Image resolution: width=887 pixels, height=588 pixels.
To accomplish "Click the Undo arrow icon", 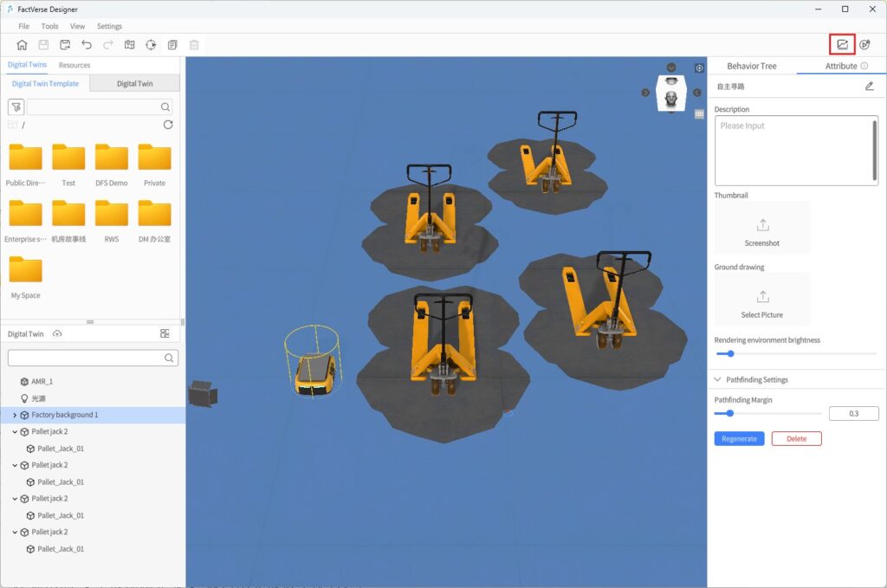I will point(87,45).
